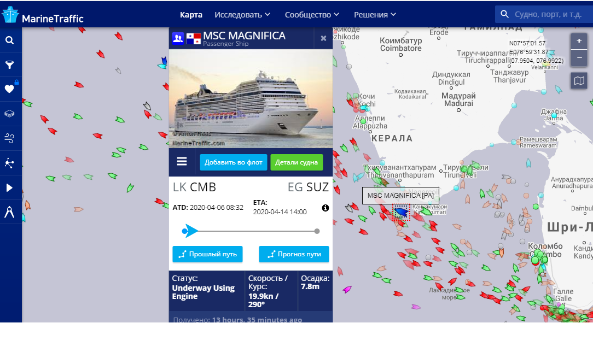The height and width of the screenshot is (364, 593).
Task: Toggle the density maps network icon
Action: [9, 163]
